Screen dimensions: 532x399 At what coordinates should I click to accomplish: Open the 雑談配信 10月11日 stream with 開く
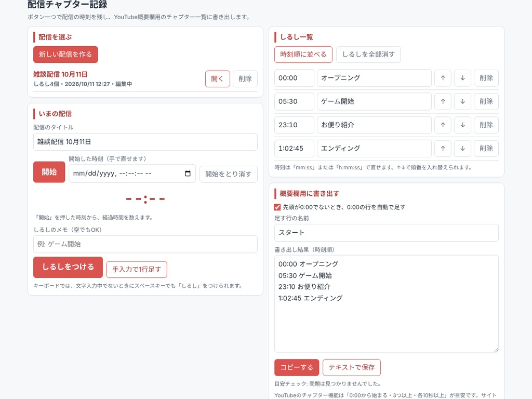[x=218, y=79]
